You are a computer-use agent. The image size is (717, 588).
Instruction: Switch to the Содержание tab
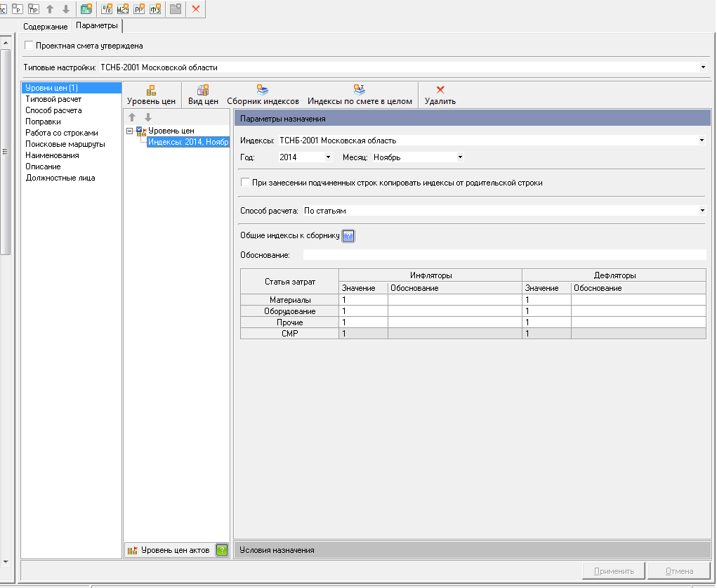(x=46, y=26)
